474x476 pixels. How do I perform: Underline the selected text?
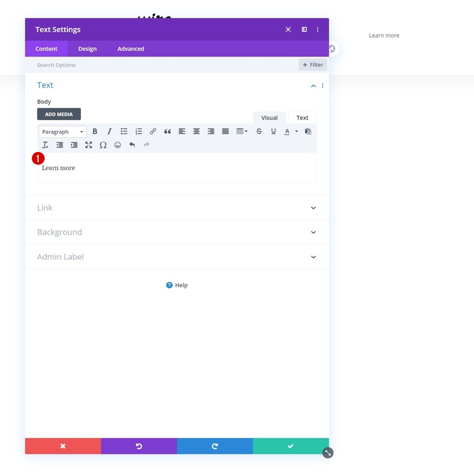tap(274, 132)
